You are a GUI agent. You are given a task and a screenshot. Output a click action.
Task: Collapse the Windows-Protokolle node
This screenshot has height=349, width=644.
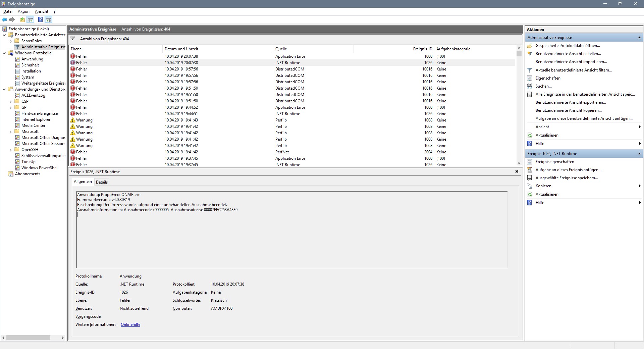pyautogui.click(x=4, y=53)
